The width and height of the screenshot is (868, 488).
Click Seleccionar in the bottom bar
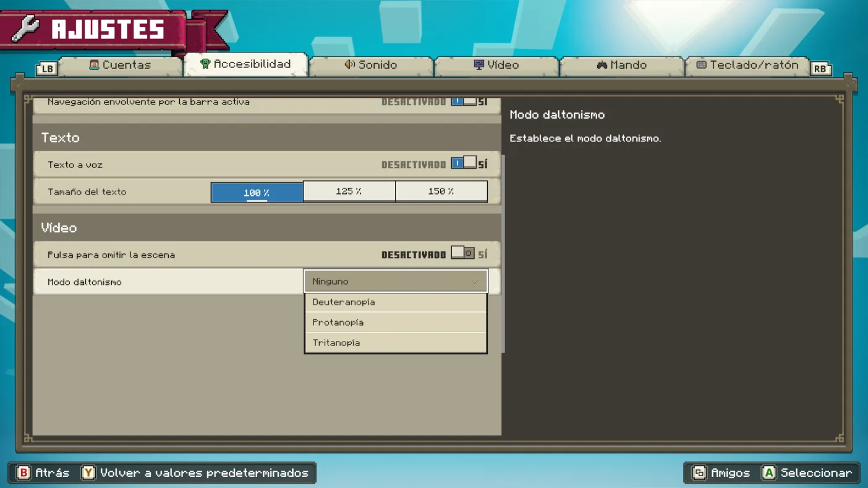pyautogui.click(x=816, y=473)
